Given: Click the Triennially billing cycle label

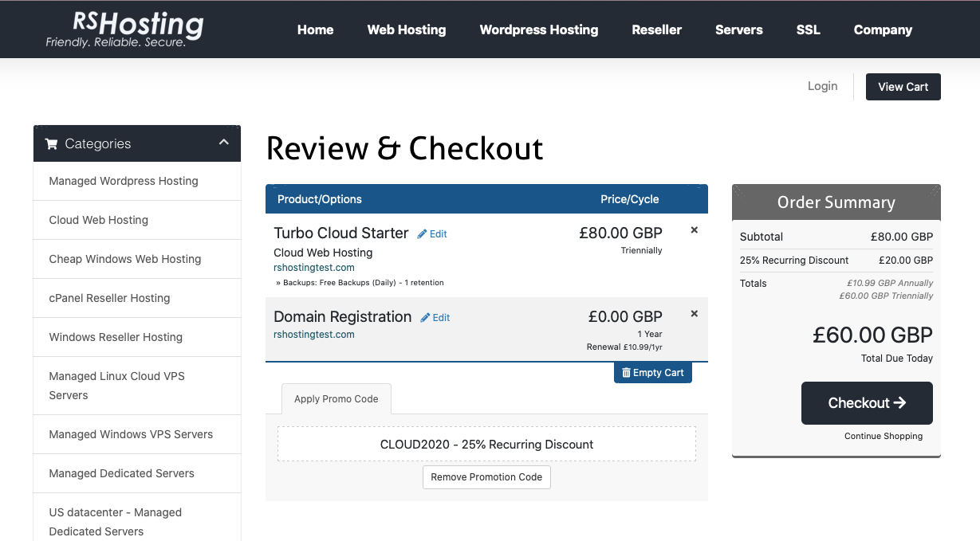Looking at the screenshot, I should [x=641, y=250].
